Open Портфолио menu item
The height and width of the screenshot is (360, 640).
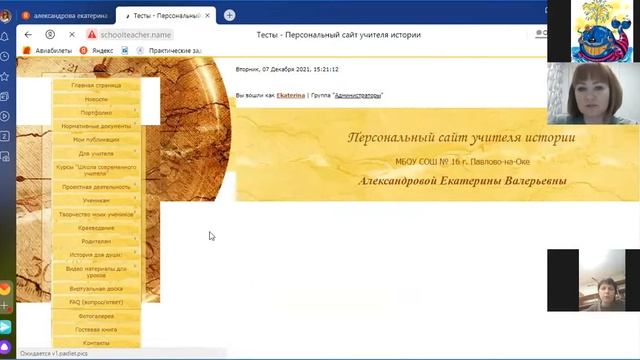[96, 113]
